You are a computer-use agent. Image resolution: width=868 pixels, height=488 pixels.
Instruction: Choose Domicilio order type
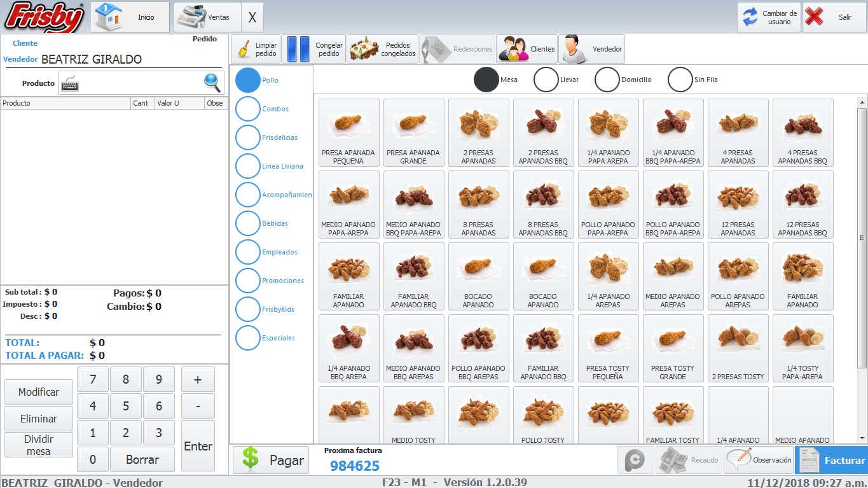(607, 80)
